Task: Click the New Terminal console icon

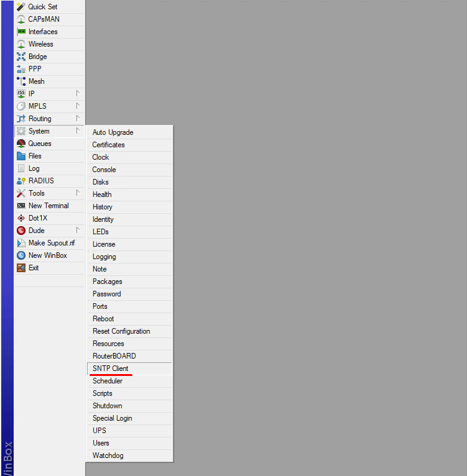Action: 21,206
